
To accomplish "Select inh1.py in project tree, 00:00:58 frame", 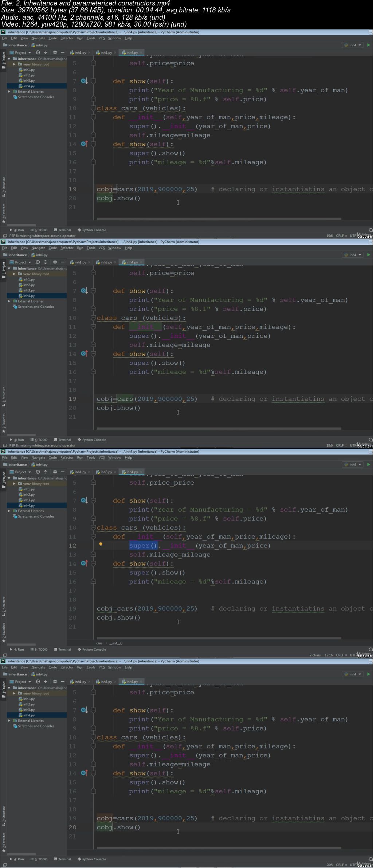I will (29, 70).
